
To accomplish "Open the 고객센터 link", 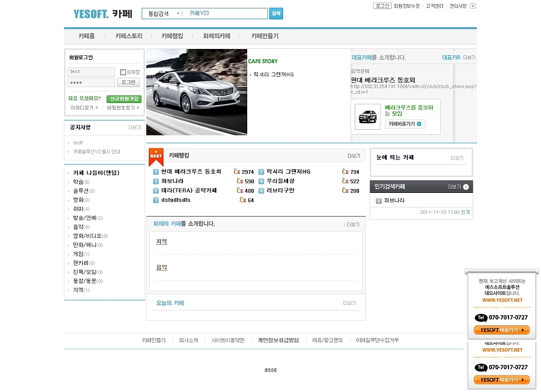I will click(435, 6).
